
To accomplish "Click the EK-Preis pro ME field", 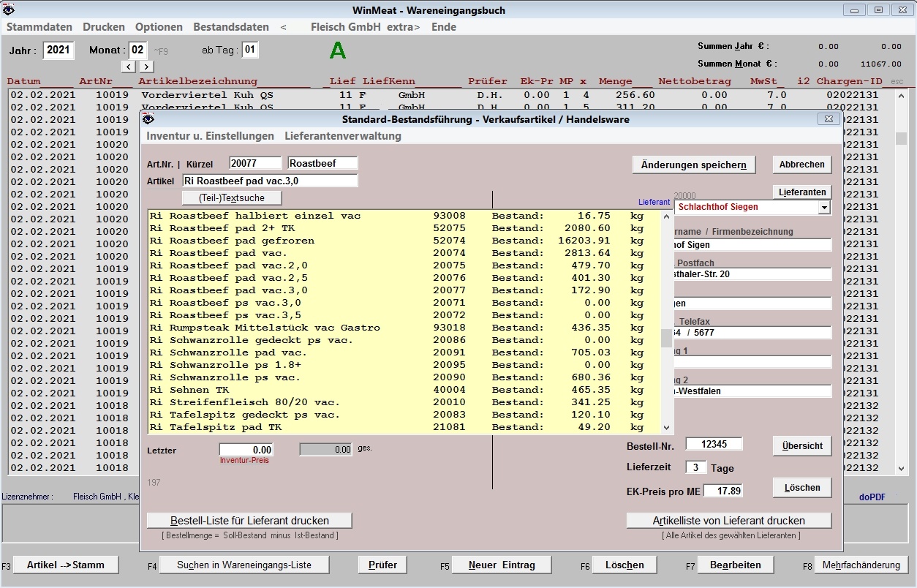I will 722,491.
